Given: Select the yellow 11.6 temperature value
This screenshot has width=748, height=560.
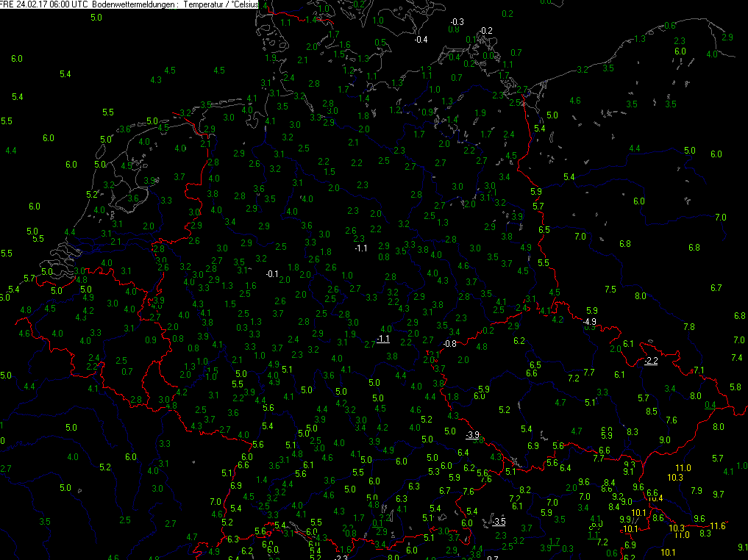Looking at the screenshot, I should click(718, 525).
